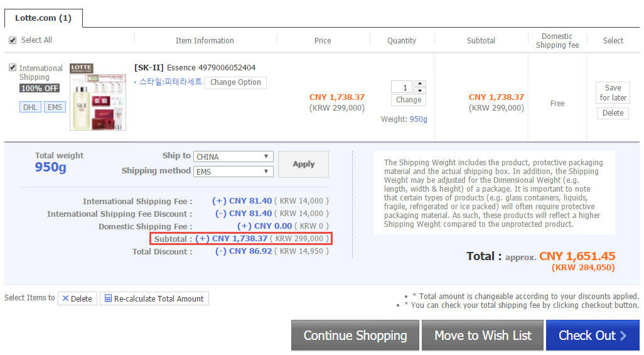Click the EMS shipping badge
Screen dimensions: 644x355
tap(55, 107)
